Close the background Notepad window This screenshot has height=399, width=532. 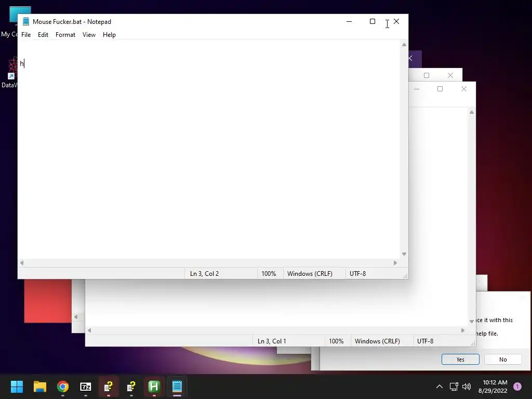point(464,89)
